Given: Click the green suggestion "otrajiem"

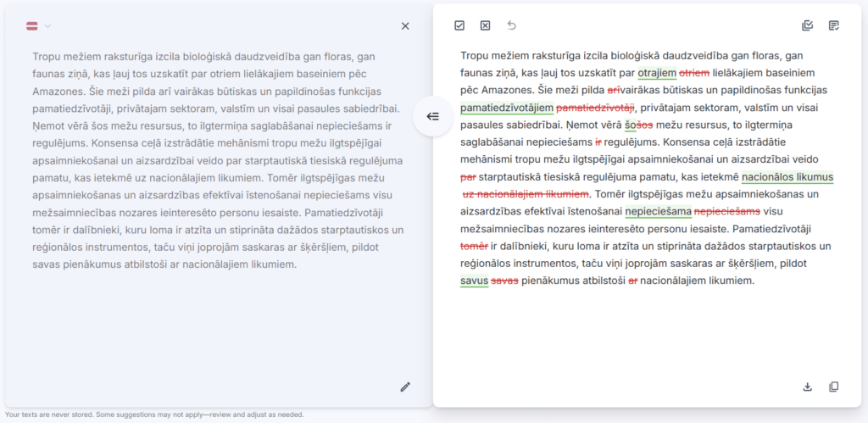Looking at the screenshot, I should point(657,73).
